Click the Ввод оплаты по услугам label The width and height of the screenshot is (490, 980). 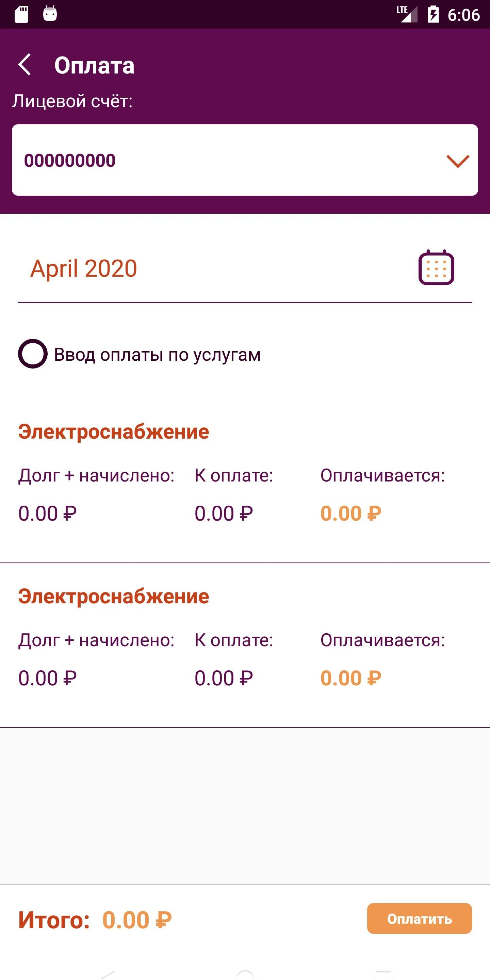click(x=157, y=355)
